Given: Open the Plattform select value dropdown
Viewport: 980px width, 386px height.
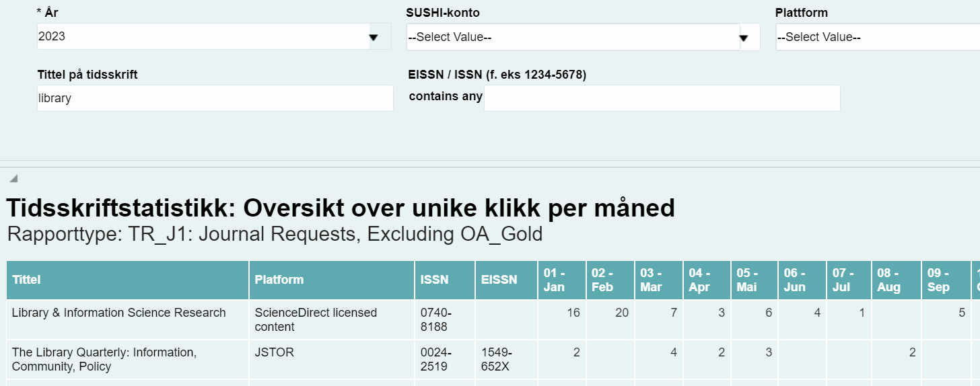Looking at the screenshot, I should (875, 38).
